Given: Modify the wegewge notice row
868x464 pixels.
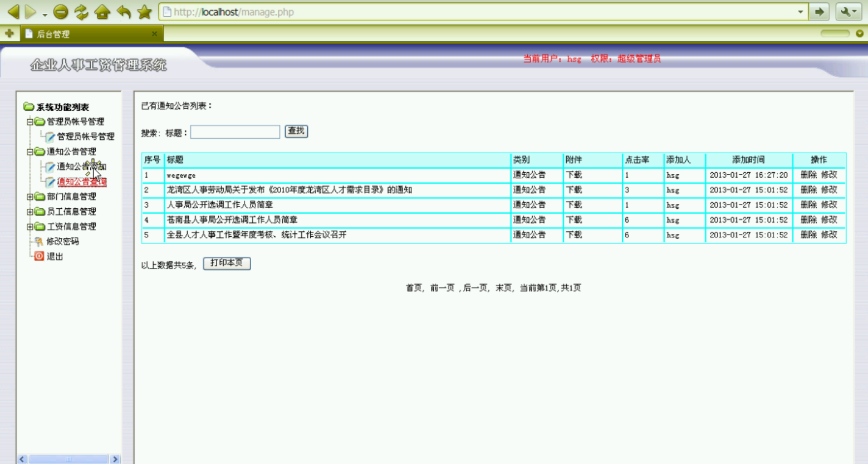Looking at the screenshot, I should [829, 175].
